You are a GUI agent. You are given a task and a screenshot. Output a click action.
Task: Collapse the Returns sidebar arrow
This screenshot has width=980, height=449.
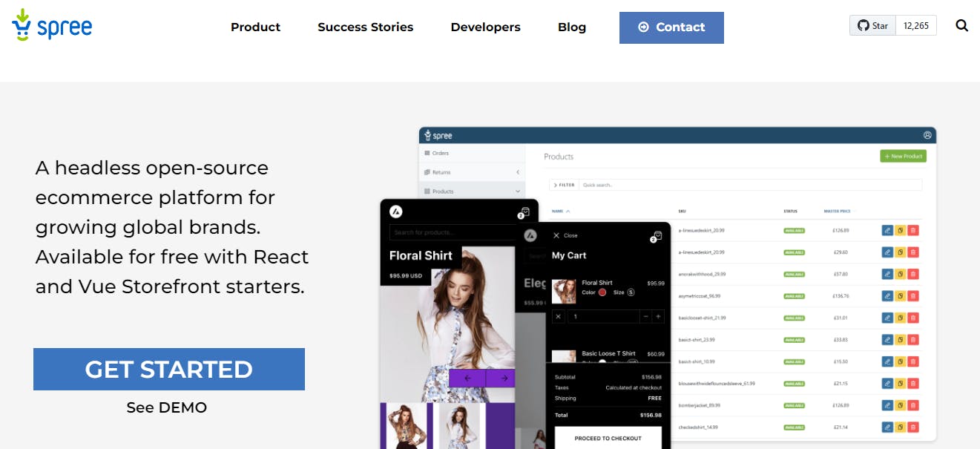[517, 172]
